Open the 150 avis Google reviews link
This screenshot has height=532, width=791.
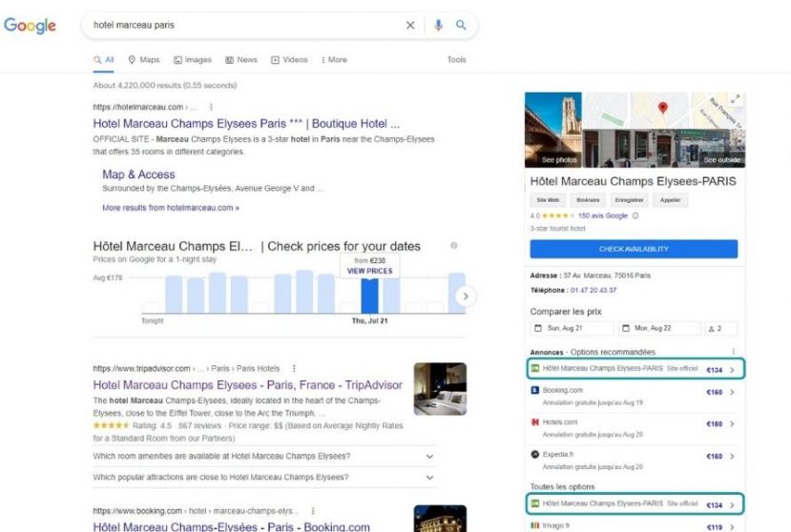[603, 215]
